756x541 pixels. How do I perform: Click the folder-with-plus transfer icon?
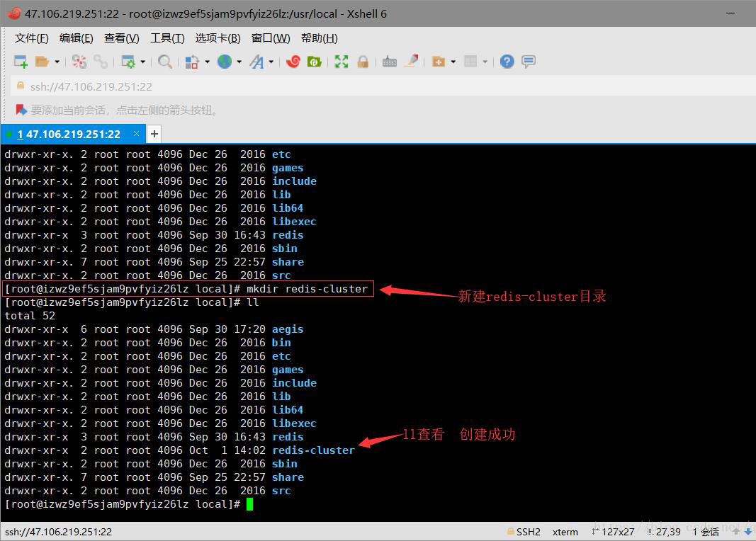[439, 62]
